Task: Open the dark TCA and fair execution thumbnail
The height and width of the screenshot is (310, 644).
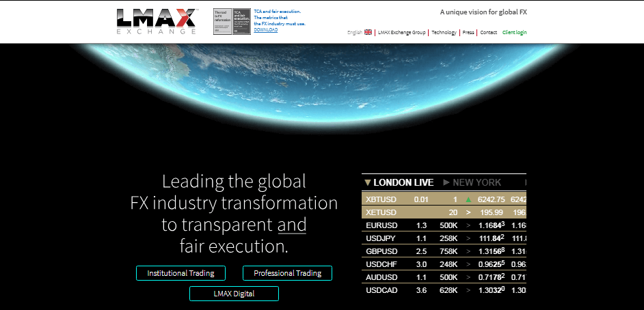Action: 241,21
